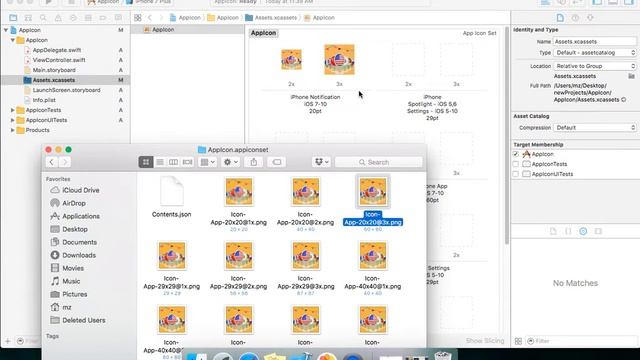Open the test navigator icon

click(x=73, y=18)
